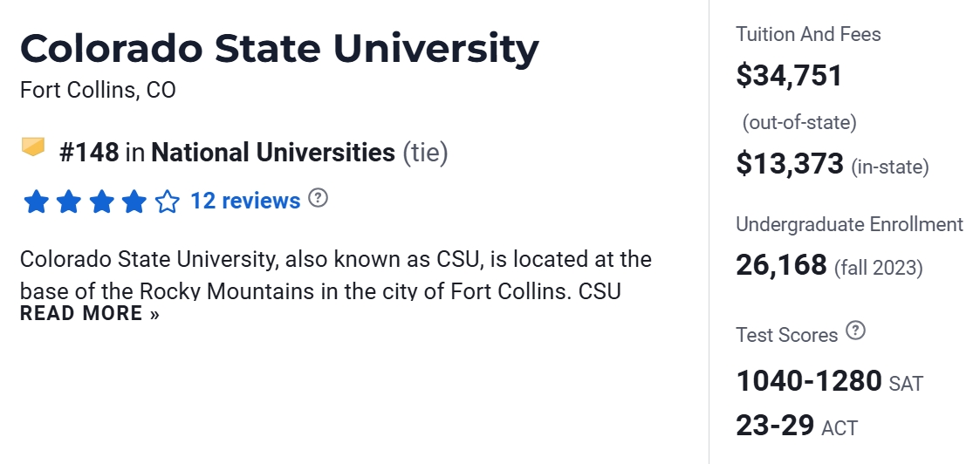Click the Tuition And Fees label
Screen dimensions: 980x464
pyautogui.click(x=808, y=34)
